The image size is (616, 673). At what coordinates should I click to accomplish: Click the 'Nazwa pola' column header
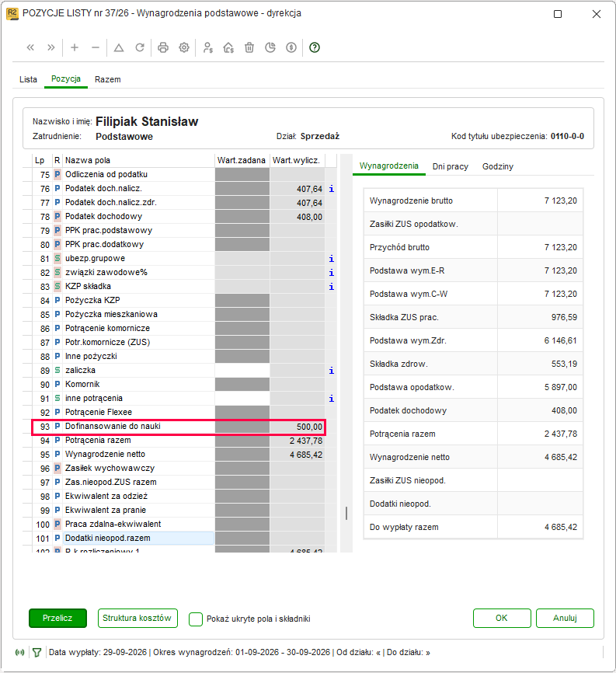tap(138, 161)
